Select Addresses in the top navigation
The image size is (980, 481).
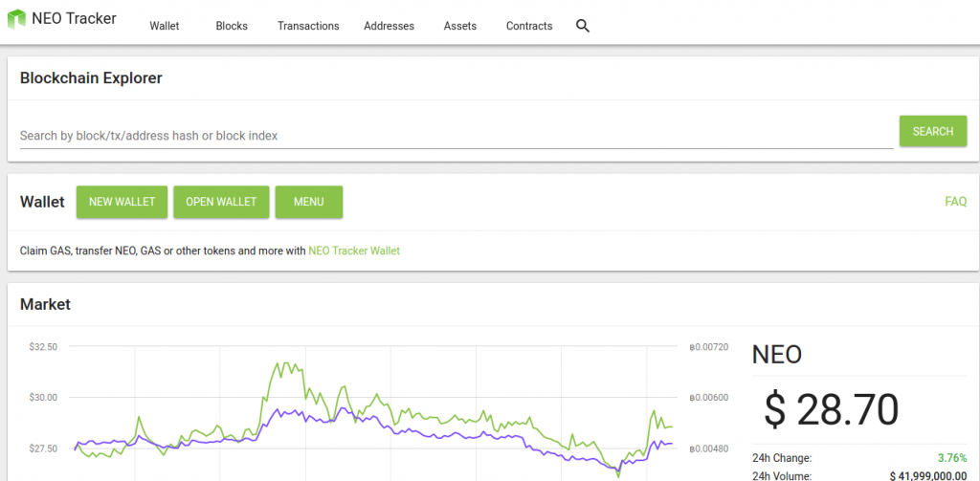click(x=389, y=26)
